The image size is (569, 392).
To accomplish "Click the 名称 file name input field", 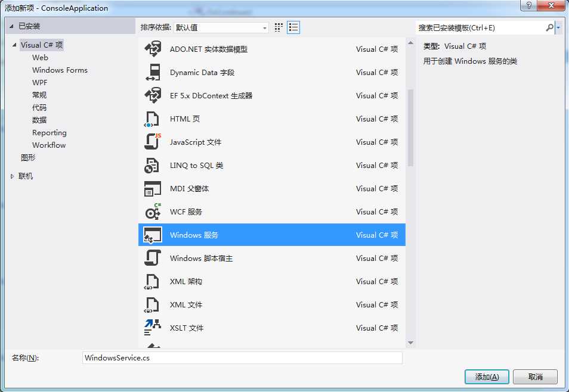I will [x=242, y=358].
